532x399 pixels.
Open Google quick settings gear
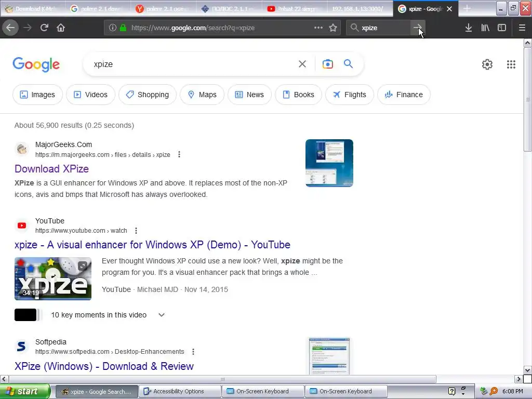(x=487, y=64)
